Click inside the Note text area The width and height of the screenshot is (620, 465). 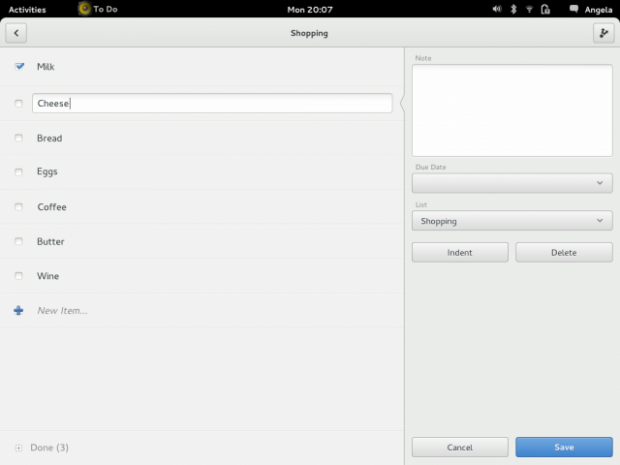click(512, 110)
